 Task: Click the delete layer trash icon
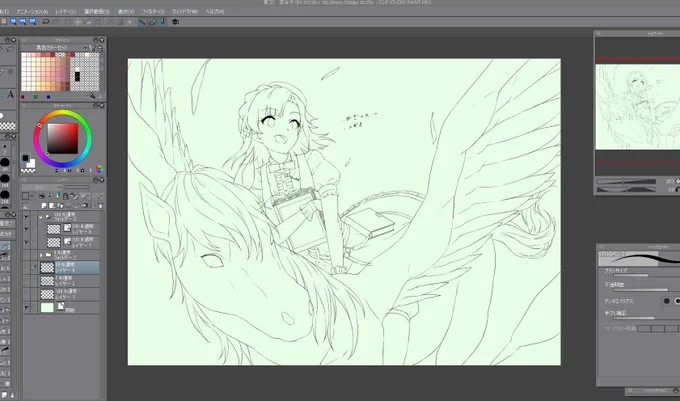click(100, 205)
